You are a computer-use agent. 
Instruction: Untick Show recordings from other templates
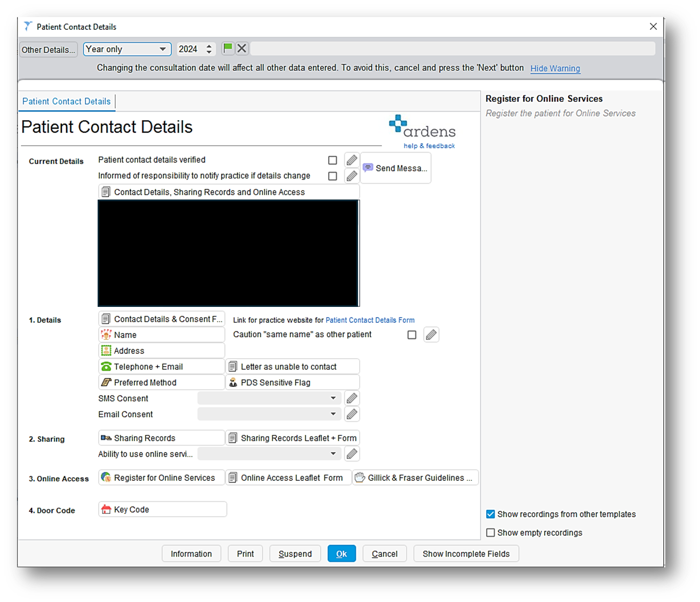(490, 514)
